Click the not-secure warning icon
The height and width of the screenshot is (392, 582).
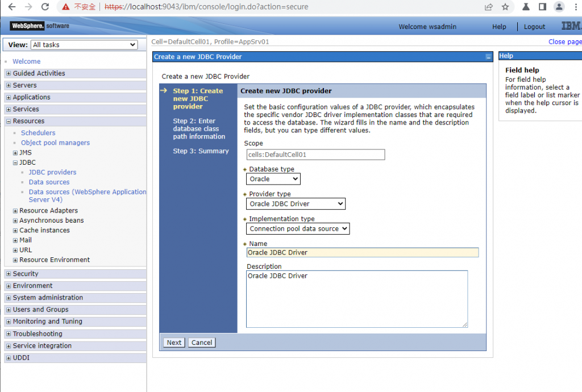(x=66, y=7)
